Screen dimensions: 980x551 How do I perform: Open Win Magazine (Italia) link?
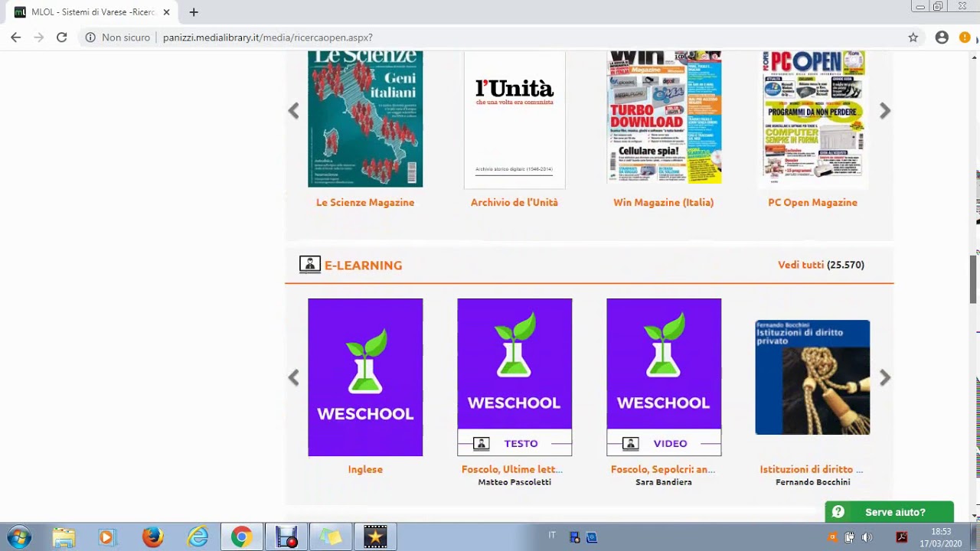[663, 203]
